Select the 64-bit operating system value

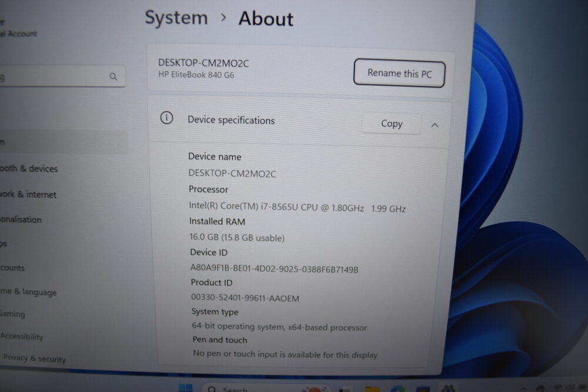coord(279,327)
